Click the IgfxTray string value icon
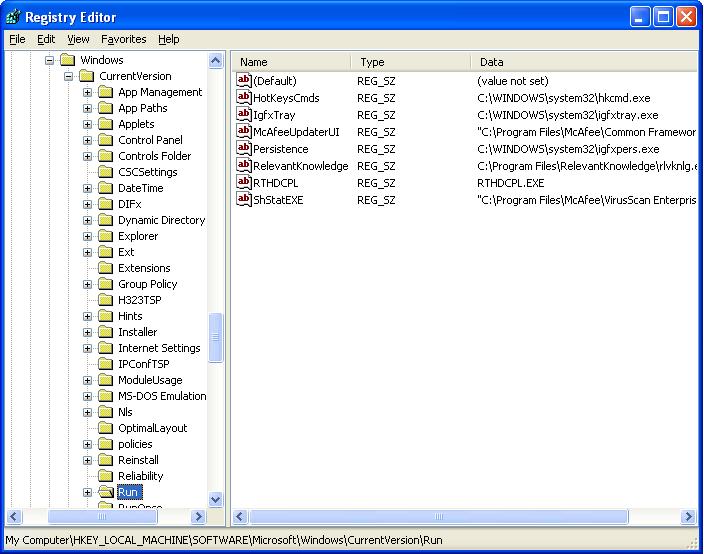The height and width of the screenshot is (554, 704). 243,114
